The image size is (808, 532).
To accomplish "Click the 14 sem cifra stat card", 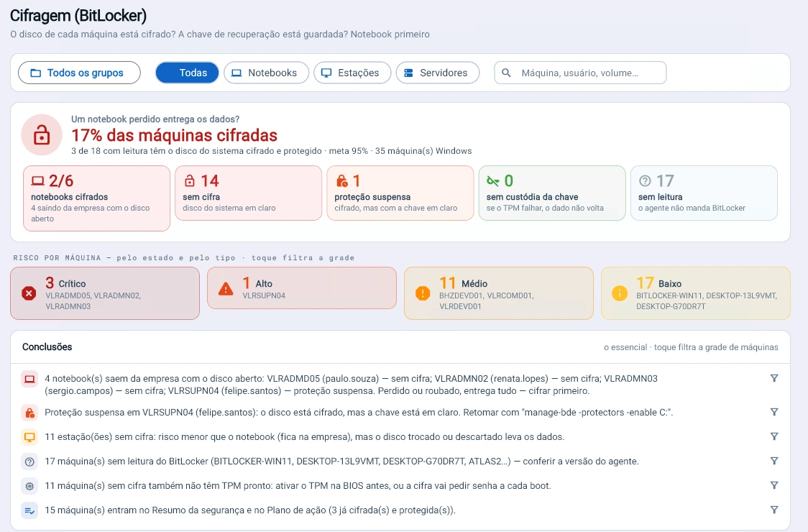I will (249, 193).
